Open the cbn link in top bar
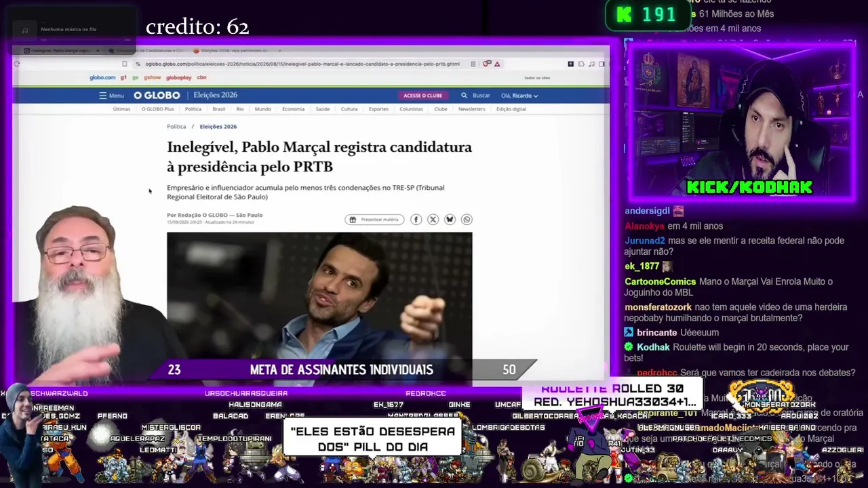This screenshot has width=868, height=488. [201, 78]
